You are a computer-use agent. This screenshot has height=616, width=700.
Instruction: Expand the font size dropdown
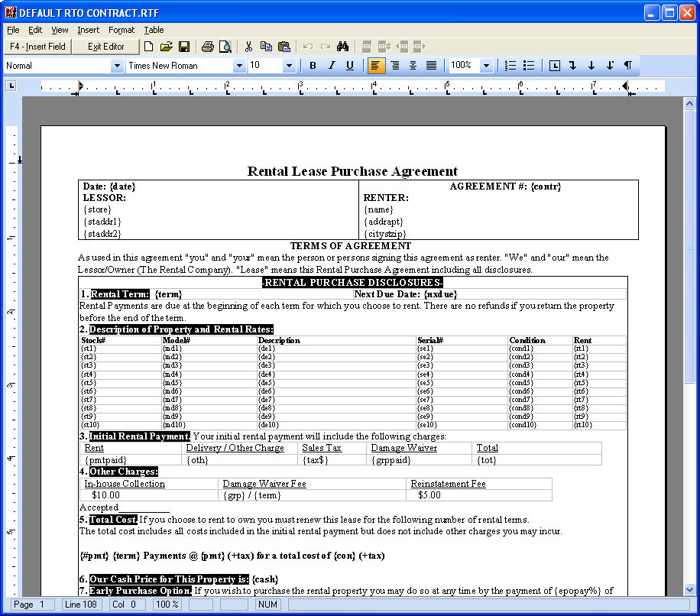(x=289, y=66)
